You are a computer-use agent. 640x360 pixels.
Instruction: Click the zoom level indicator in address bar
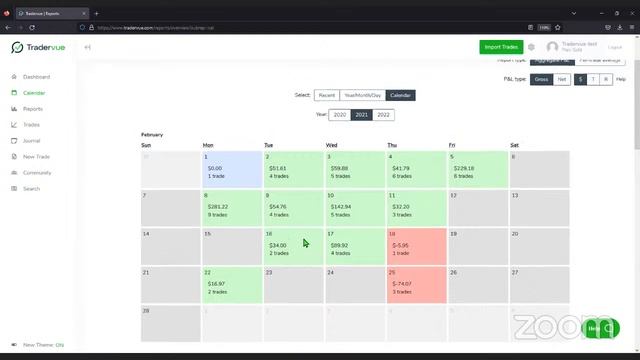544,27
